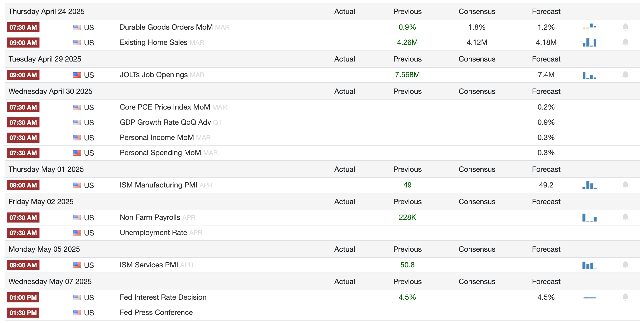644x323 pixels.
Task: Click previous value 7.568M for JOLTs
Action: [407, 75]
